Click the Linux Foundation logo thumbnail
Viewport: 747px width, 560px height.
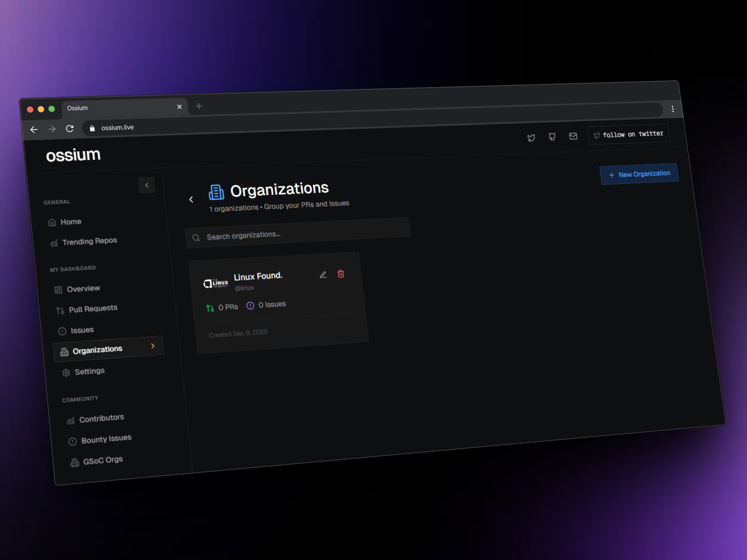pyautogui.click(x=217, y=283)
